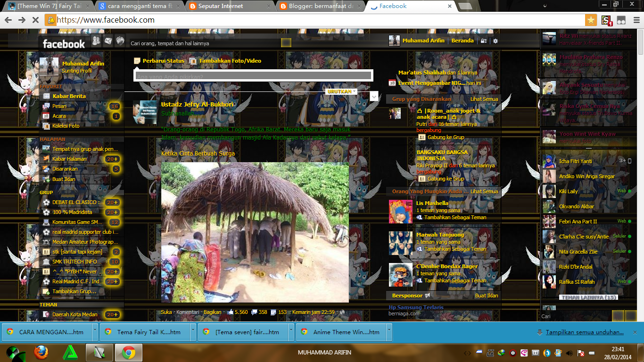The height and width of the screenshot is (362, 644).
Task: Click Tampilkan semua unduhan link
Action: click(x=585, y=332)
